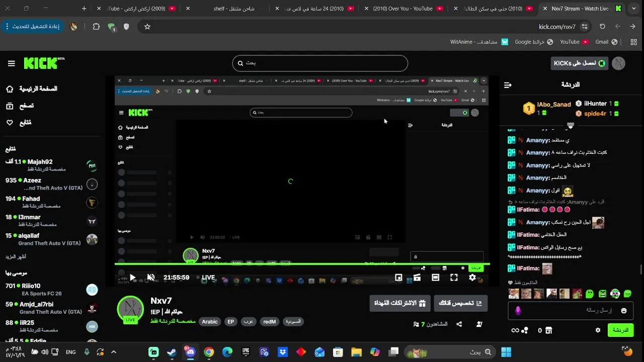
Task: Open Fahad followed channel
Action: pyautogui.click(x=50, y=202)
